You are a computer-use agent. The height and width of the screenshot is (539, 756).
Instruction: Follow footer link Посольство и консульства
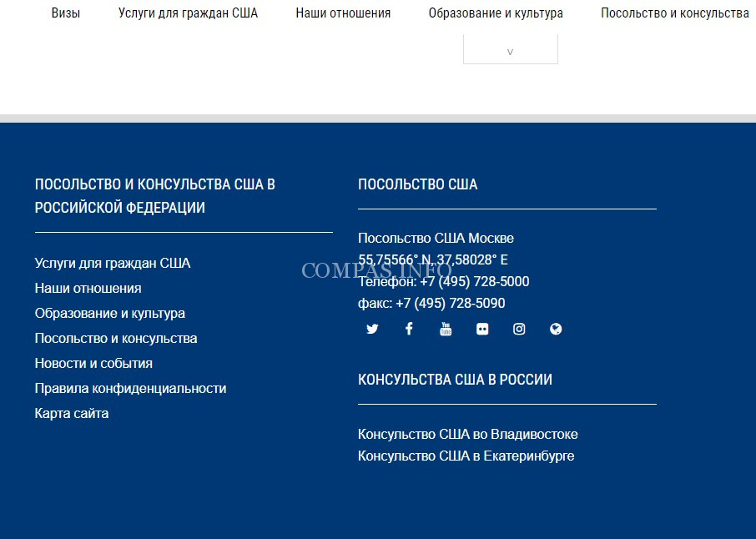point(116,339)
